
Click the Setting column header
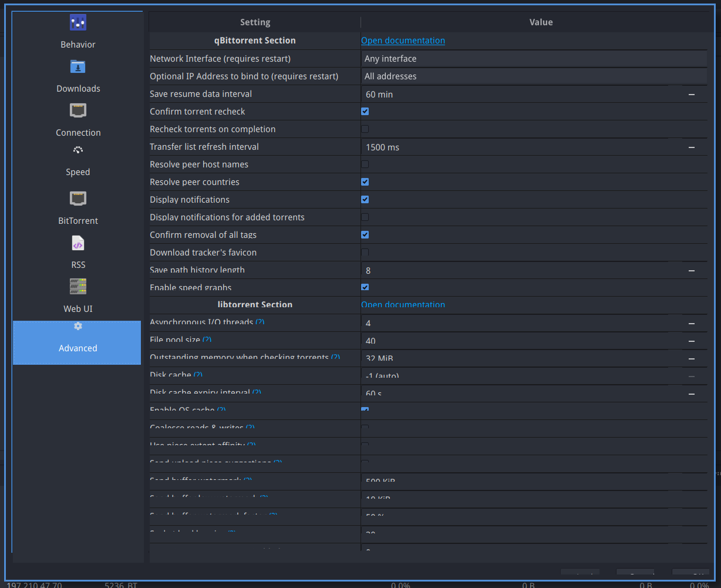pos(255,22)
